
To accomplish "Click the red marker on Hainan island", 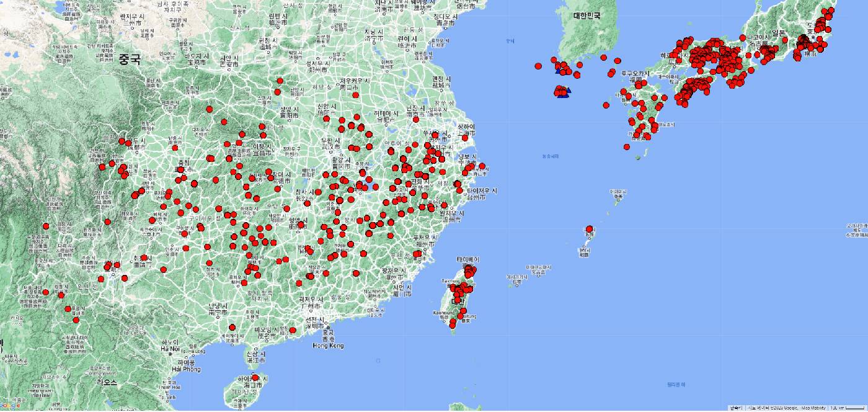I will 255,377.
